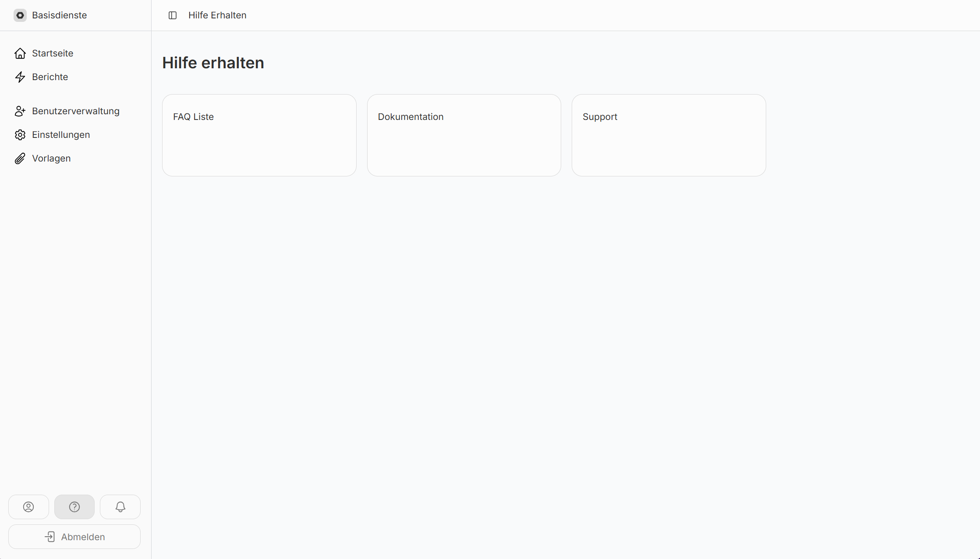Click the Berichte lightning bolt icon

[x=20, y=77]
